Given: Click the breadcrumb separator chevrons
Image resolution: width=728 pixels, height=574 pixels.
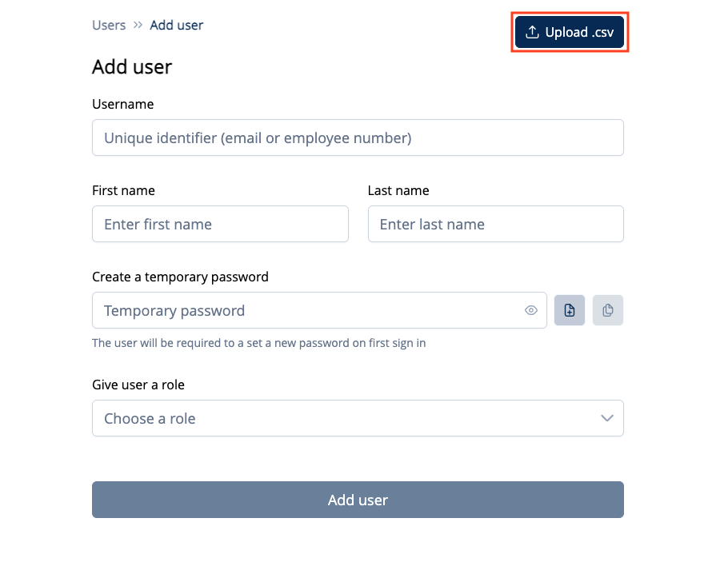Looking at the screenshot, I should pos(138,25).
